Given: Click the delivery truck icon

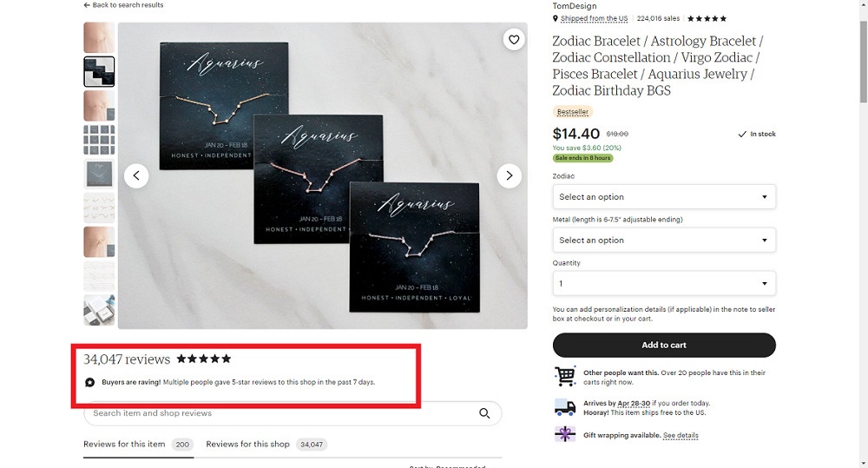Looking at the screenshot, I should tap(565, 407).
